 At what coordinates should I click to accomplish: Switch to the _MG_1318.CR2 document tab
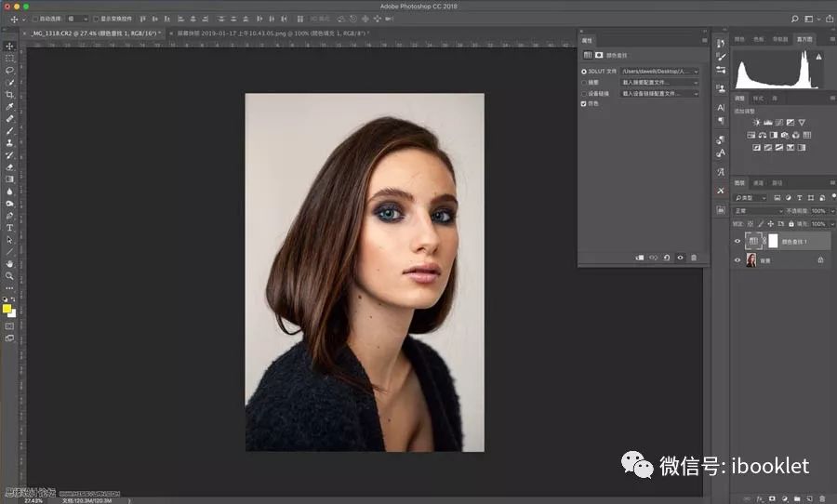[x=95, y=33]
